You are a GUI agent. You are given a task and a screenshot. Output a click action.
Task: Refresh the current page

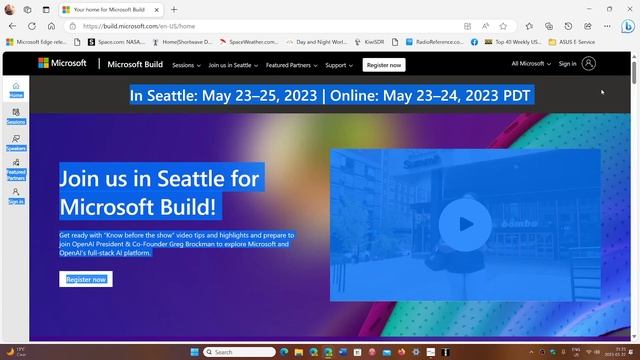point(32,26)
